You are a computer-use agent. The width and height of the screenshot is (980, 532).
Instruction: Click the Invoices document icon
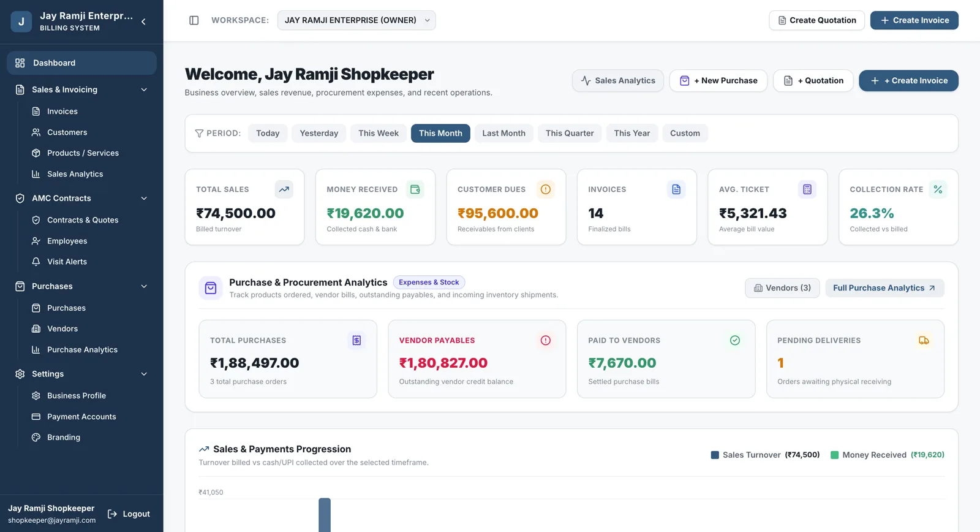tap(676, 189)
